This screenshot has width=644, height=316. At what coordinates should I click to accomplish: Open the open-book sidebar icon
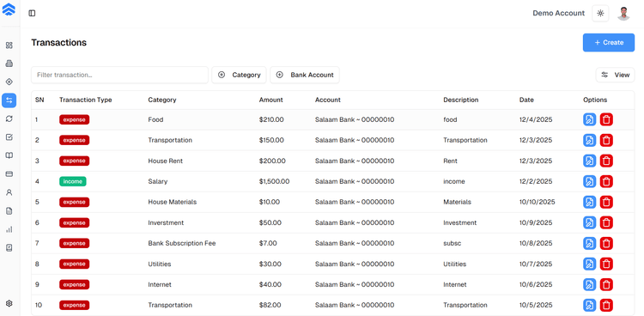click(x=9, y=155)
